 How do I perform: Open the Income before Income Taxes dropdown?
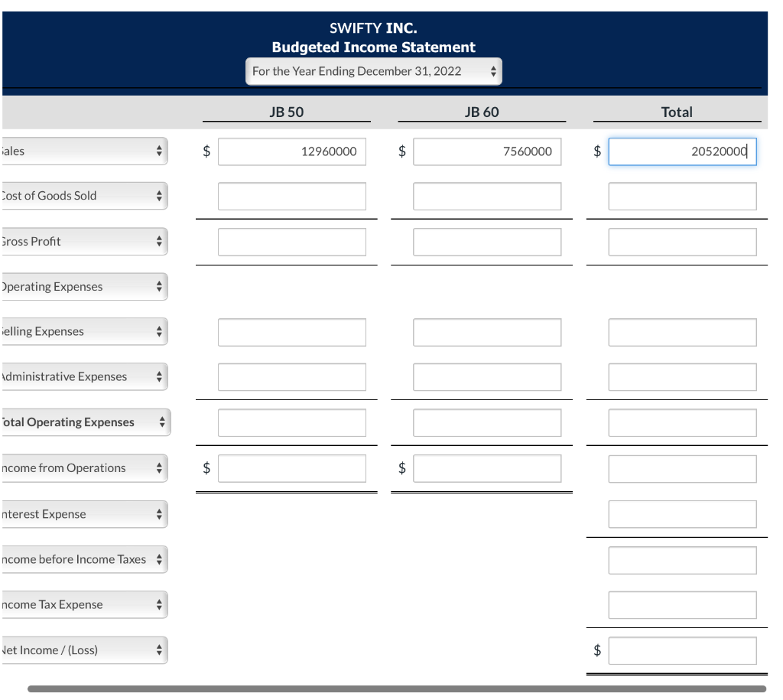[x=84, y=559]
